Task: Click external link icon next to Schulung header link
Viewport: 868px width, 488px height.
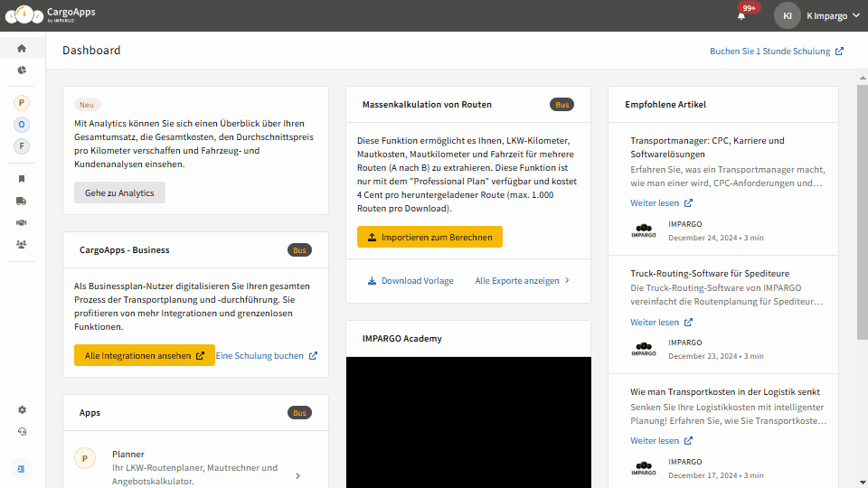Action: click(x=839, y=51)
